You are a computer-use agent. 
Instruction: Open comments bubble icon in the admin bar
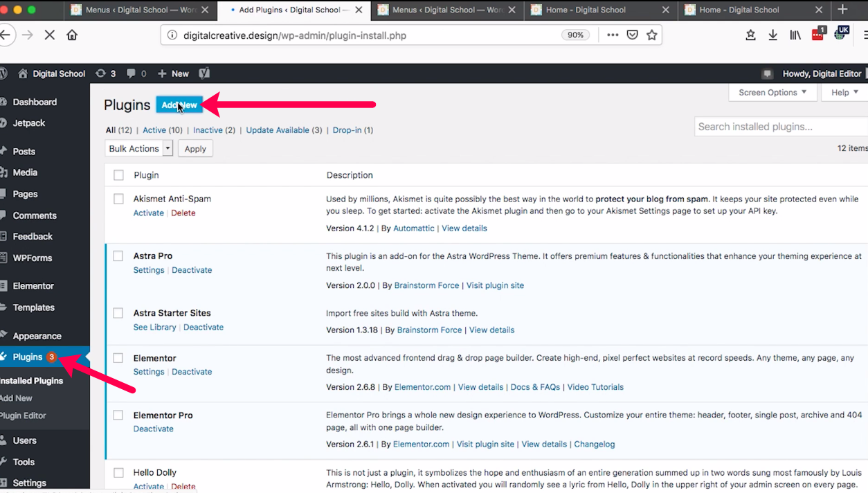[132, 73]
